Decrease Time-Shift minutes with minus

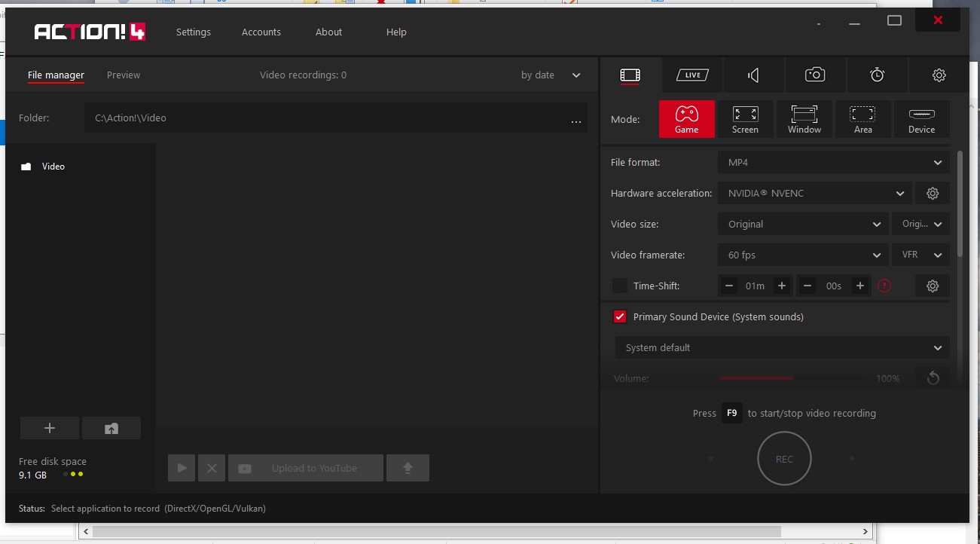coord(729,286)
